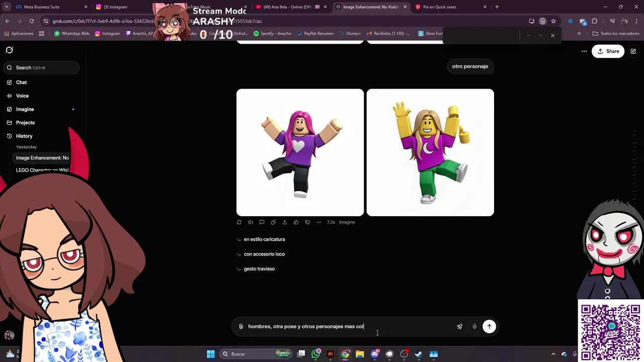Switch to Pin en Quick saves tab
Viewport: 644px width, 362px height.
coord(450,7)
